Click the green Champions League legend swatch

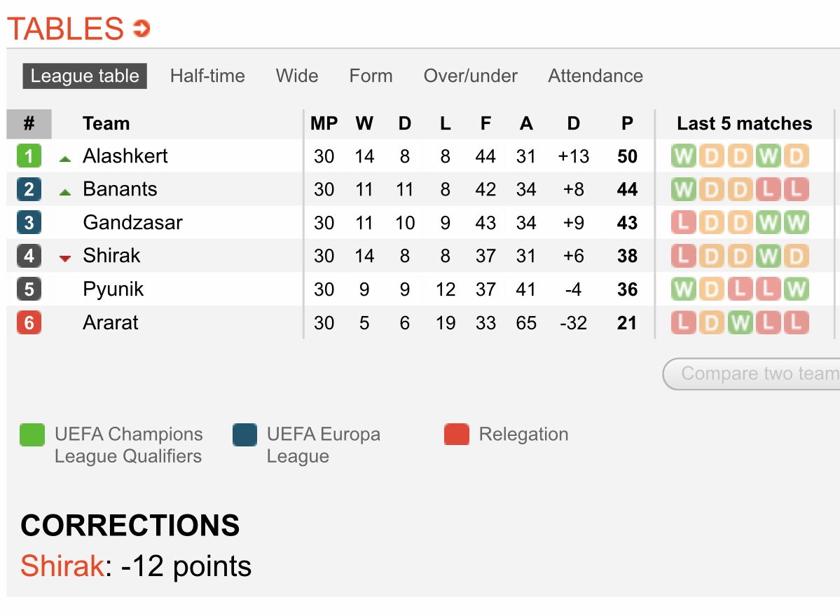click(x=32, y=434)
